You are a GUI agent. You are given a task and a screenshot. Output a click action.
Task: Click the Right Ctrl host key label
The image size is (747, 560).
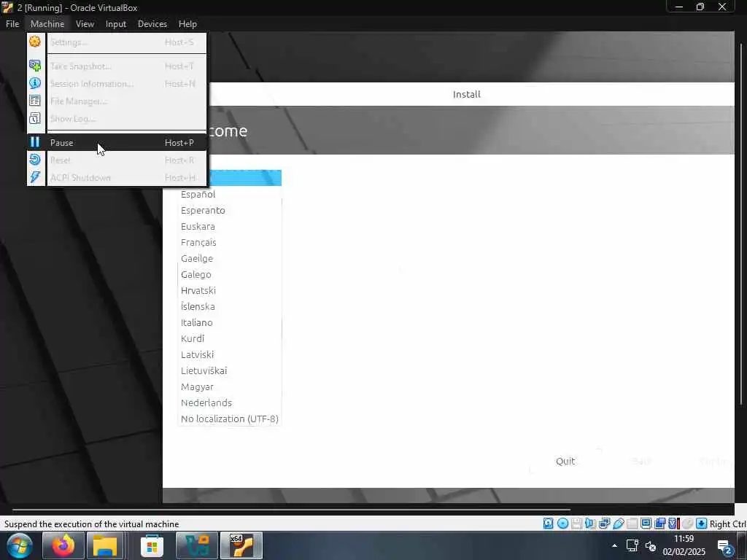(x=727, y=524)
